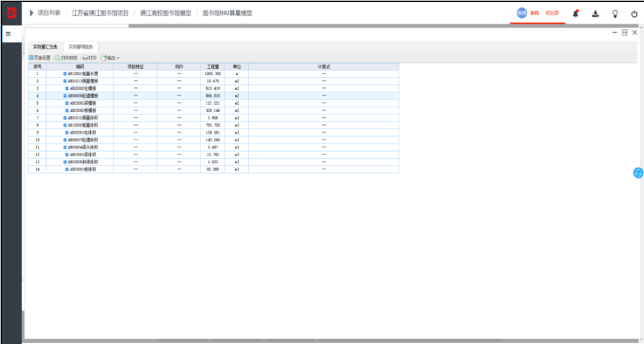This screenshot has width=644, height=344.
Task: Open the 输出 export dropdown
Action: [x=110, y=58]
